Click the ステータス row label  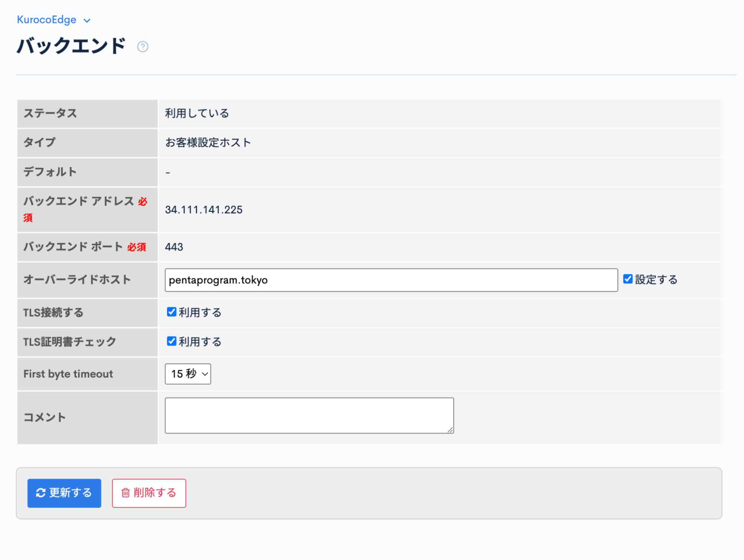(x=50, y=113)
